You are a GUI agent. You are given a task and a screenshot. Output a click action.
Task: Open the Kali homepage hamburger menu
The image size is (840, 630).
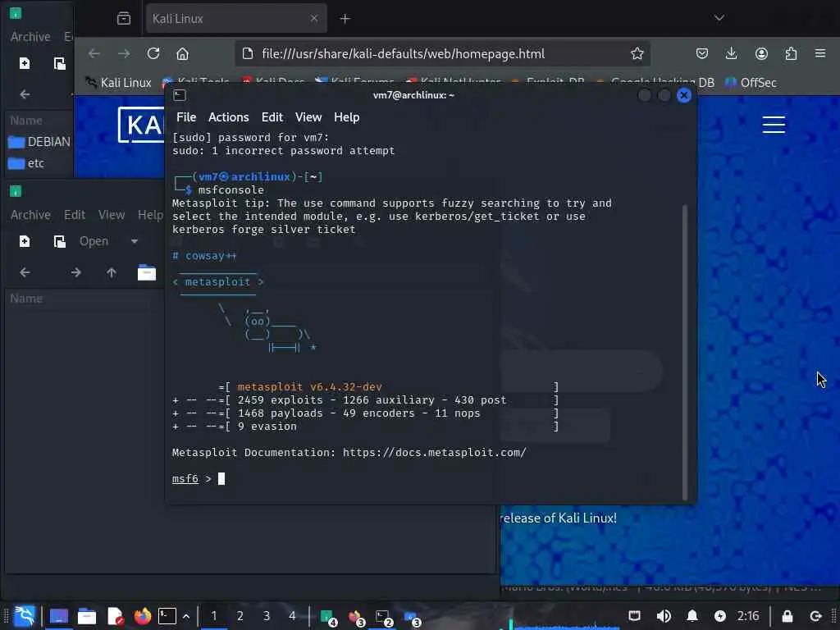[x=774, y=125]
